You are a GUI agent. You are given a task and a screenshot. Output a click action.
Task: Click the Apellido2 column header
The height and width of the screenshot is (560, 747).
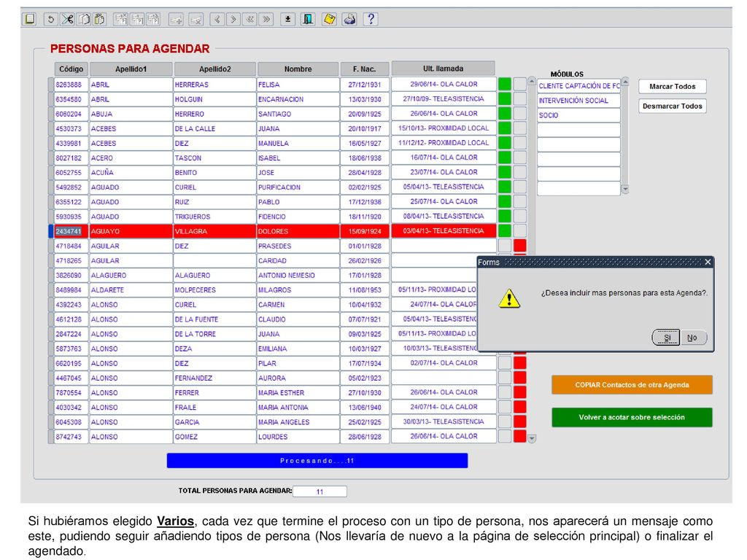click(215, 69)
